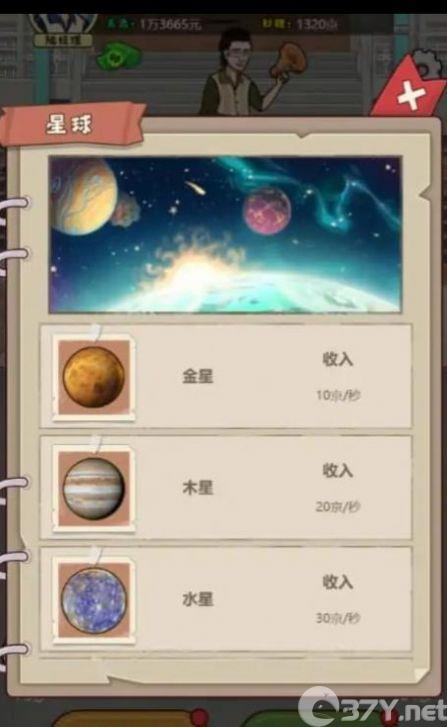Image resolution: width=447 pixels, height=727 pixels.
Task: Tap 木星 income 20京/秒 label
Action: [338, 507]
